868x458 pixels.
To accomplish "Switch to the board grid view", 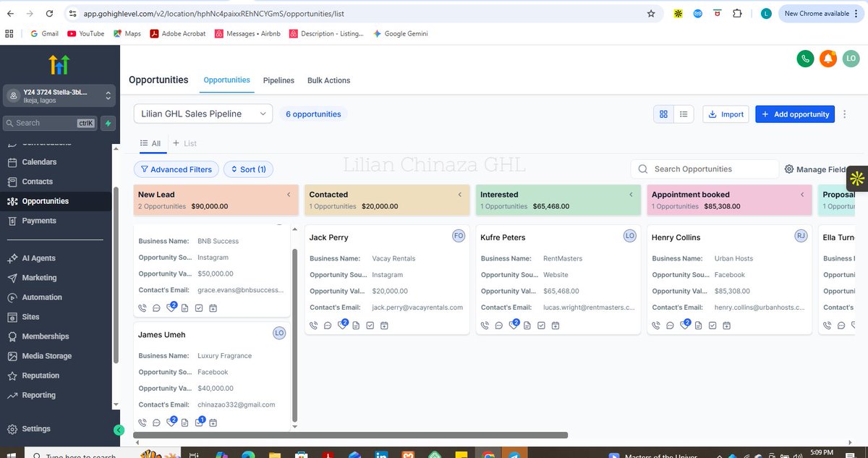I will click(x=663, y=114).
